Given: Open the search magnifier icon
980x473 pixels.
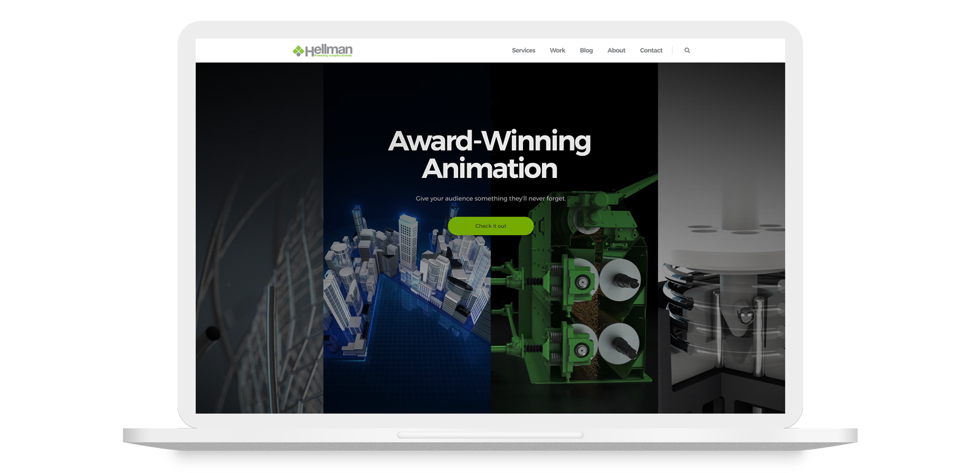Looking at the screenshot, I should click(687, 51).
